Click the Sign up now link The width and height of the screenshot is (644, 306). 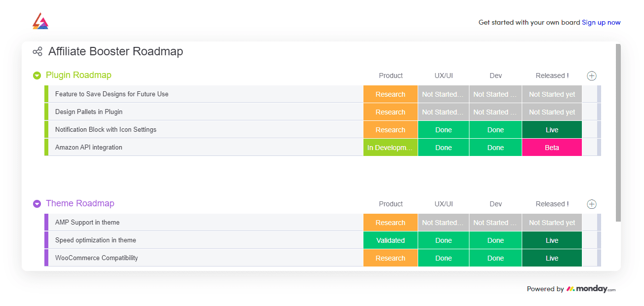[x=601, y=22]
